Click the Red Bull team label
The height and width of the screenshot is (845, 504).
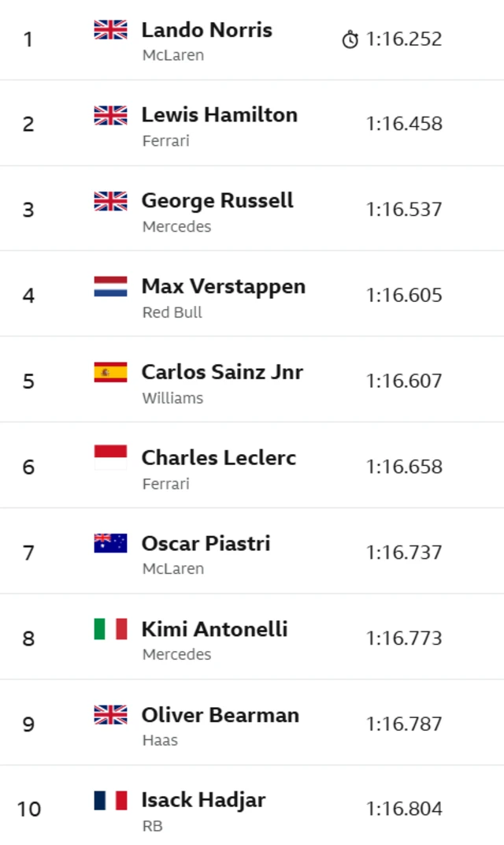[x=172, y=312]
